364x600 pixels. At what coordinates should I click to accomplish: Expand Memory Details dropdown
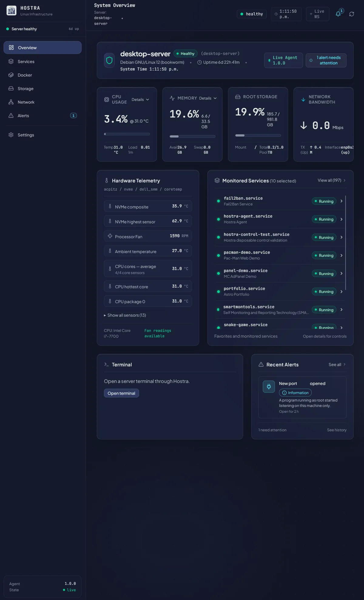(208, 98)
